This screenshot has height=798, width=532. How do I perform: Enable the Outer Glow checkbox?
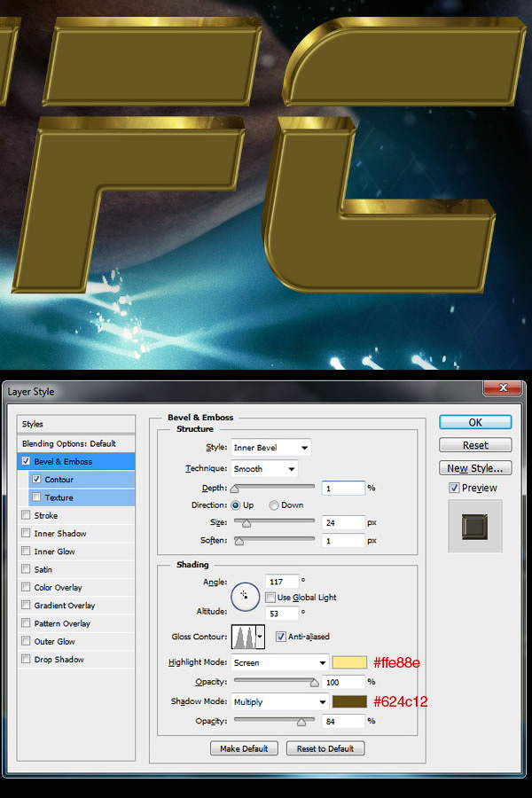[26, 641]
